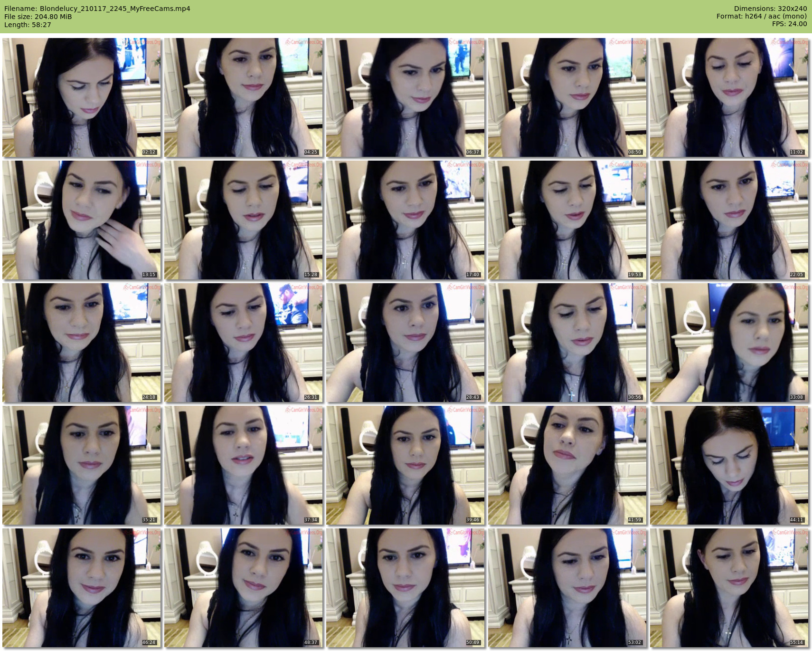Open the frame marked 04:25
812x651 pixels.
click(x=244, y=97)
